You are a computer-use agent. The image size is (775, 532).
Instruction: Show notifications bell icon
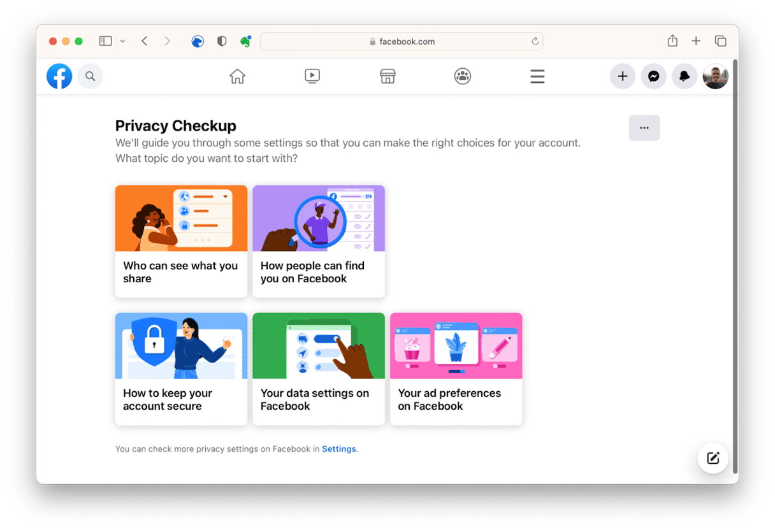click(684, 76)
